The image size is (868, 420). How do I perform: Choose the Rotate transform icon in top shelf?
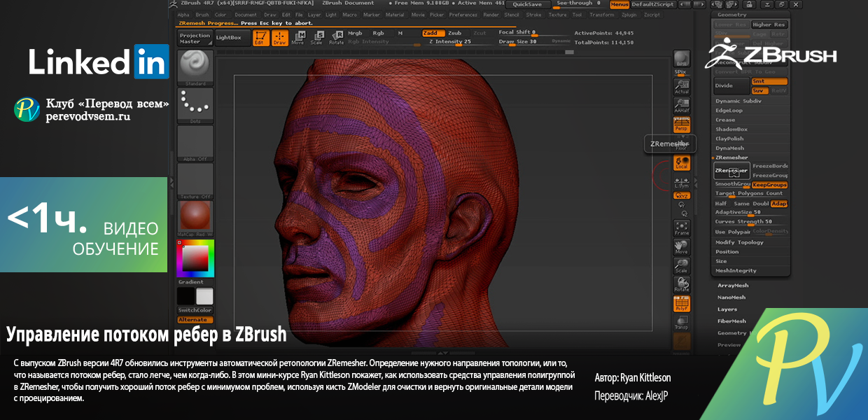tap(337, 38)
